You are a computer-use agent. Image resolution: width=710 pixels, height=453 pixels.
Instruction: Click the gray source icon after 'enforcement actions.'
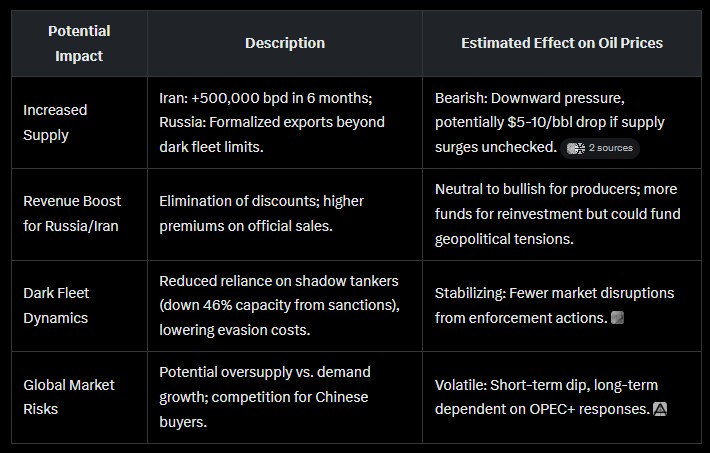point(618,318)
